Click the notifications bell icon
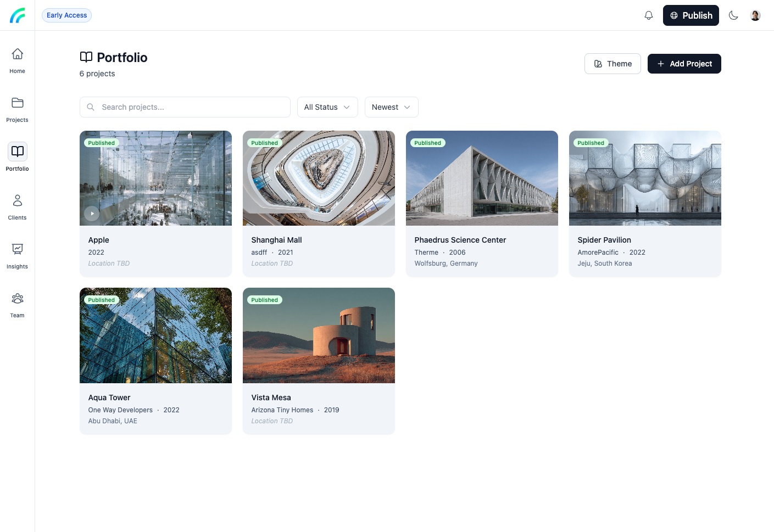The width and height of the screenshot is (774, 532). click(x=649, y=15)
